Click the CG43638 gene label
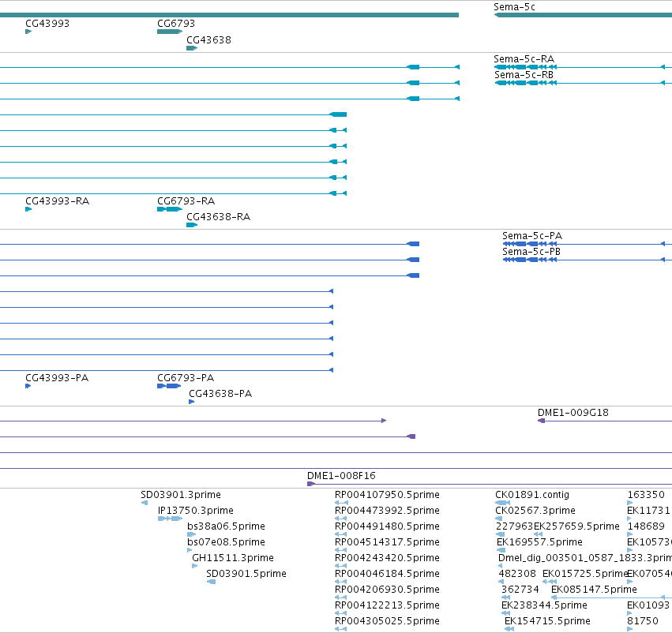Image resolution: width=672 pixels, height=633 pixels. (x=208, y=40)
